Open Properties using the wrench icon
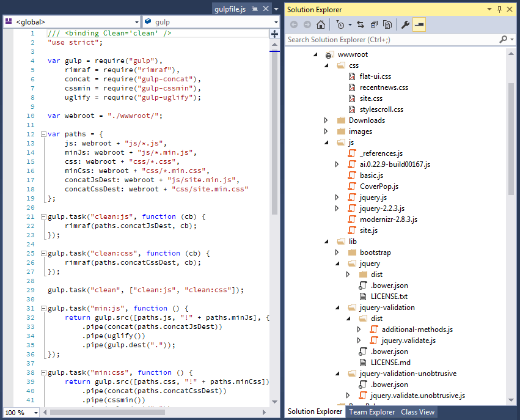This screenshot has width=520, height=420. click(x=405, y=24)
